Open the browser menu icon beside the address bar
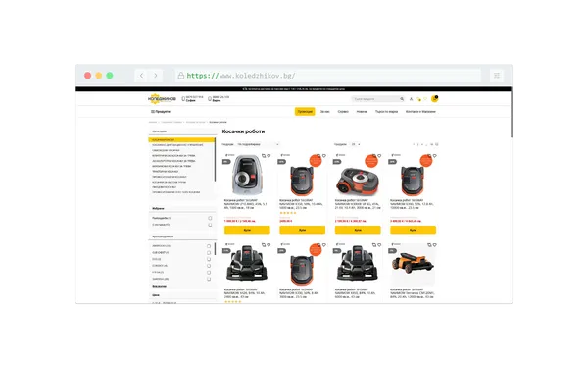This screenshot has height=368, width=588. coord(497,76)
